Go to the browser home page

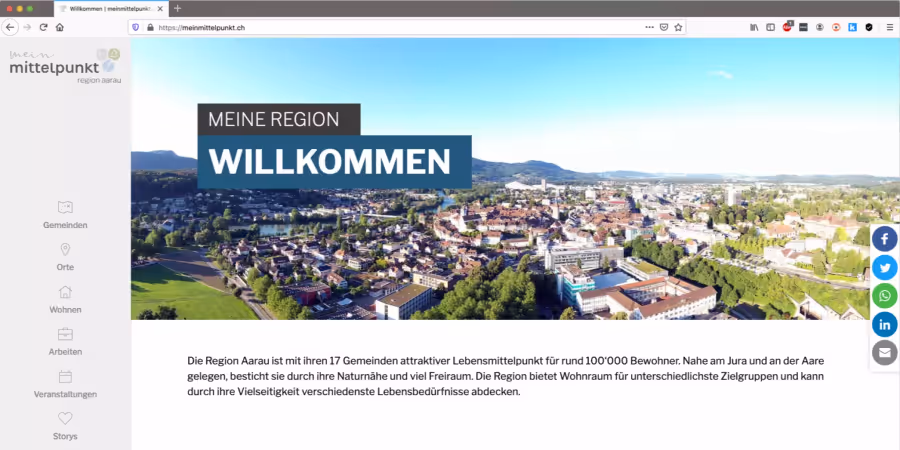[x=60, y=27]
